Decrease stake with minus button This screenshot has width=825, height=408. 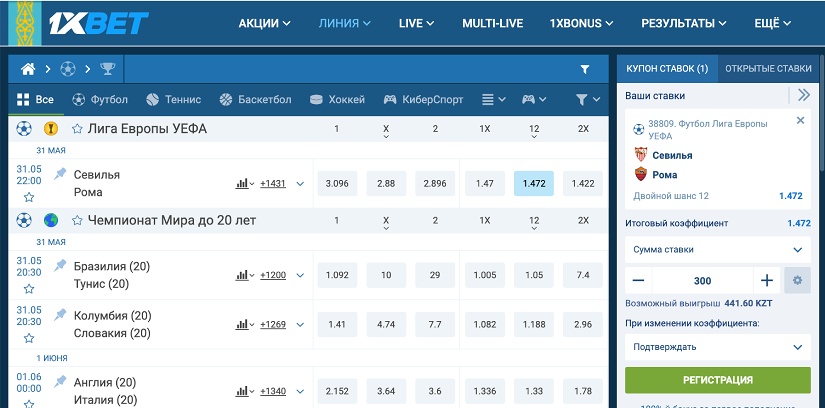[638, 281]
